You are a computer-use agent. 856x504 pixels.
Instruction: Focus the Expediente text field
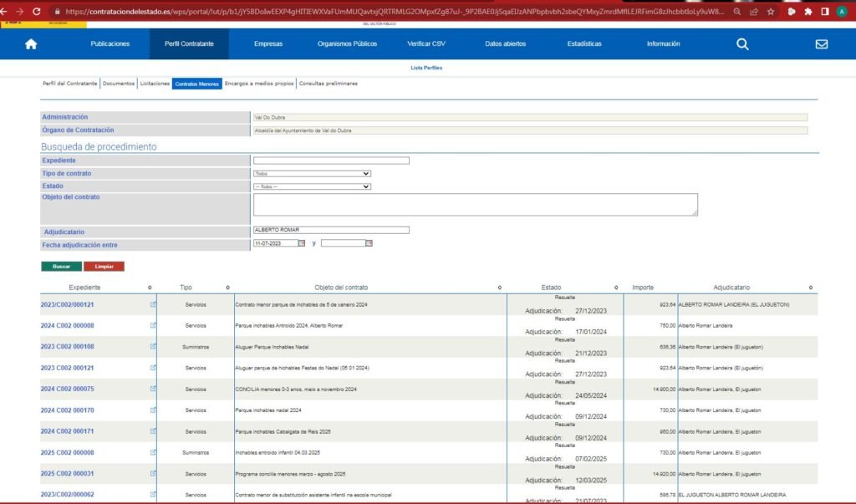[331, 160]
